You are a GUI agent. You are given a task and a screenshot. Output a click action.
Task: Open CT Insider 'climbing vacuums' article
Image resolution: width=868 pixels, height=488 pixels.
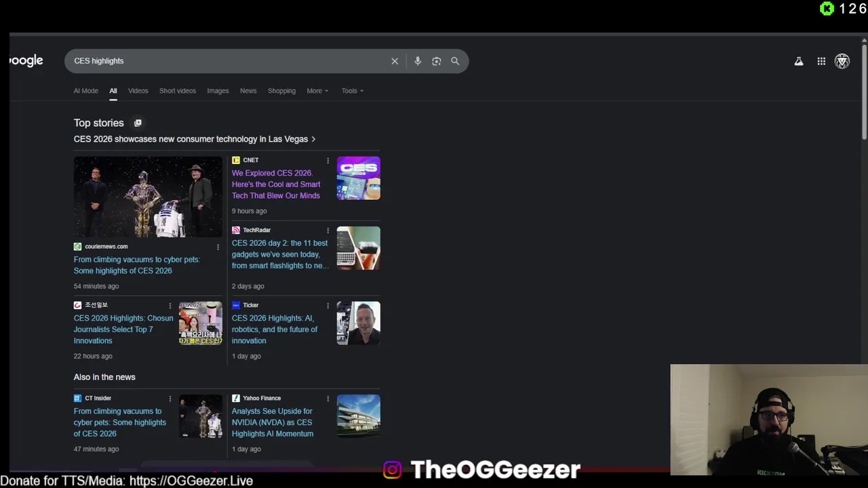120,422
